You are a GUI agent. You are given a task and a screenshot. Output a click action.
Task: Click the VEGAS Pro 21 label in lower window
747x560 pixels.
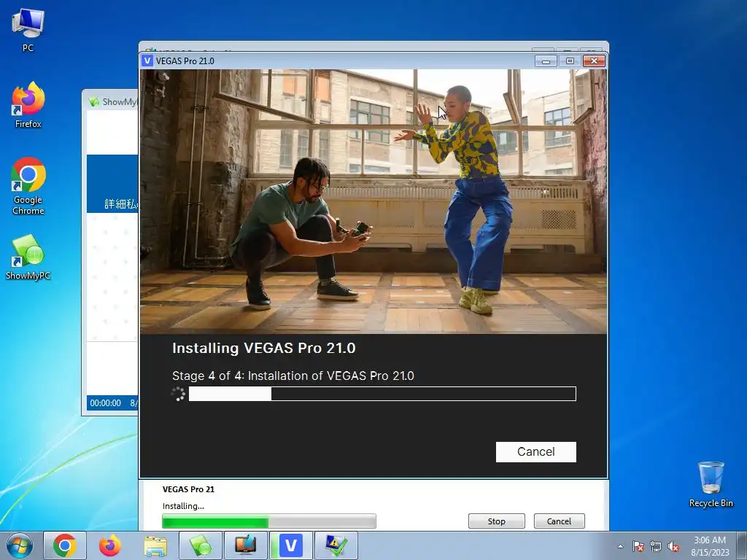189,489
